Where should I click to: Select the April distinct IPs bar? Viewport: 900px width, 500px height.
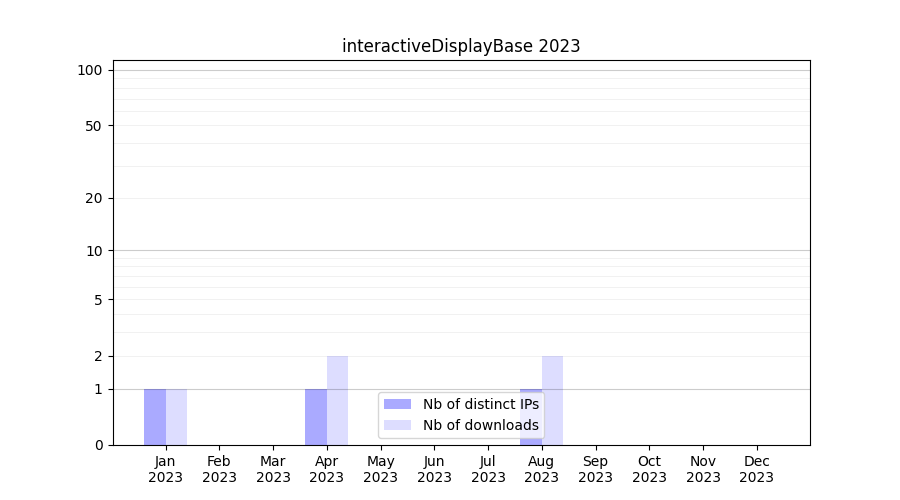pyautogui.click(x=316, y=417)
